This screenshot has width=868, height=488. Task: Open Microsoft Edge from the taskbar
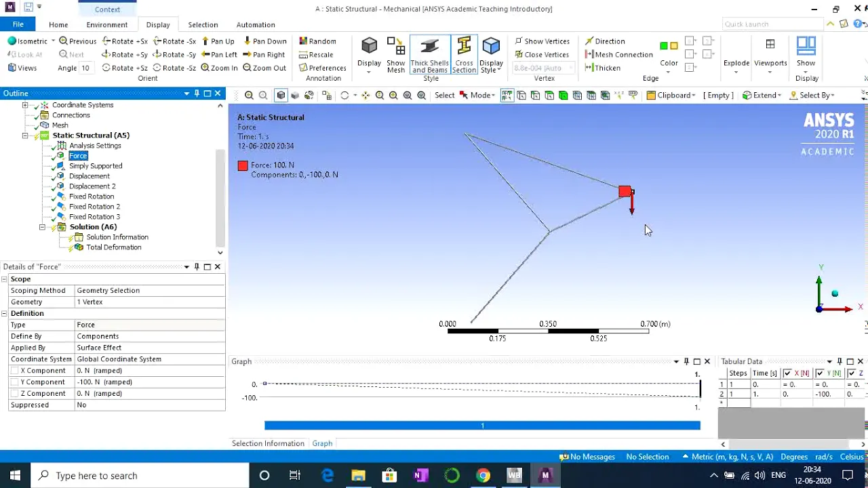[328, 476]
